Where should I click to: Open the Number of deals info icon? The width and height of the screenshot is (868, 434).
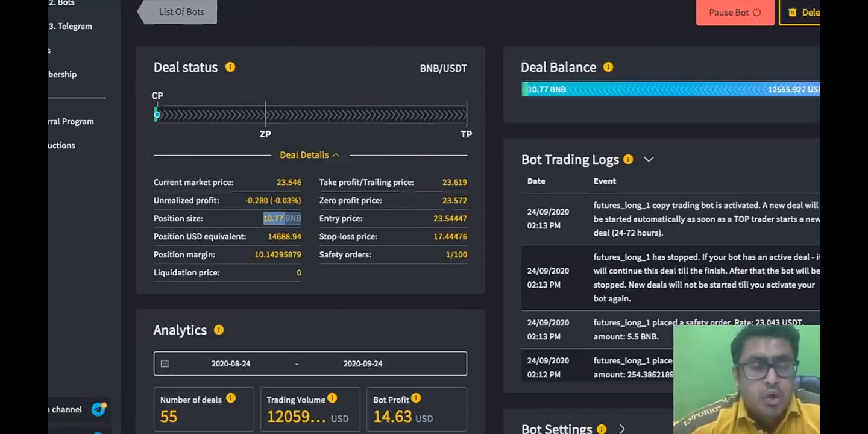pos(231,398)
